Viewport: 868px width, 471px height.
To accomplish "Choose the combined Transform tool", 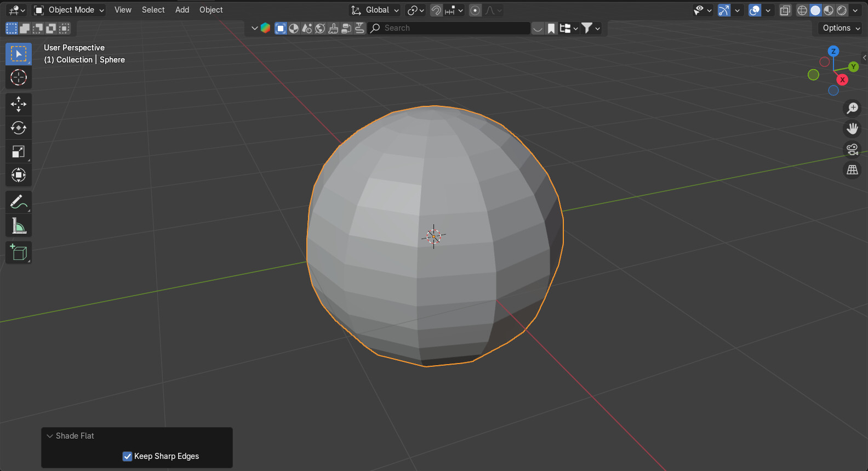I will point(19,175).
